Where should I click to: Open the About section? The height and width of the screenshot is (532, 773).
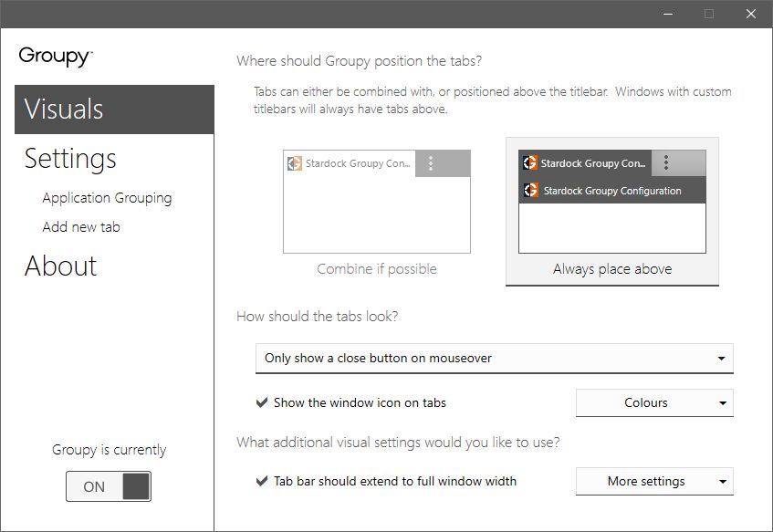click(60, 266)
